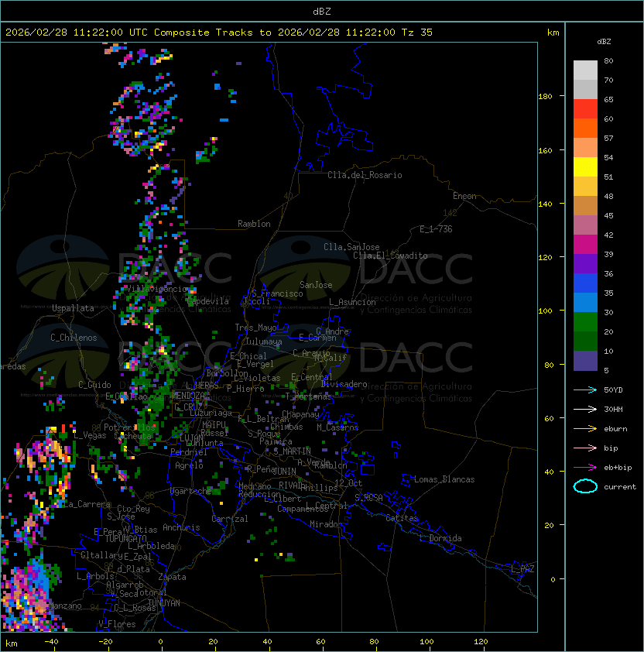Click the 'Villavicencio' map label
The height and width of the screenshot is (652, 644).
tap(156, 289)
